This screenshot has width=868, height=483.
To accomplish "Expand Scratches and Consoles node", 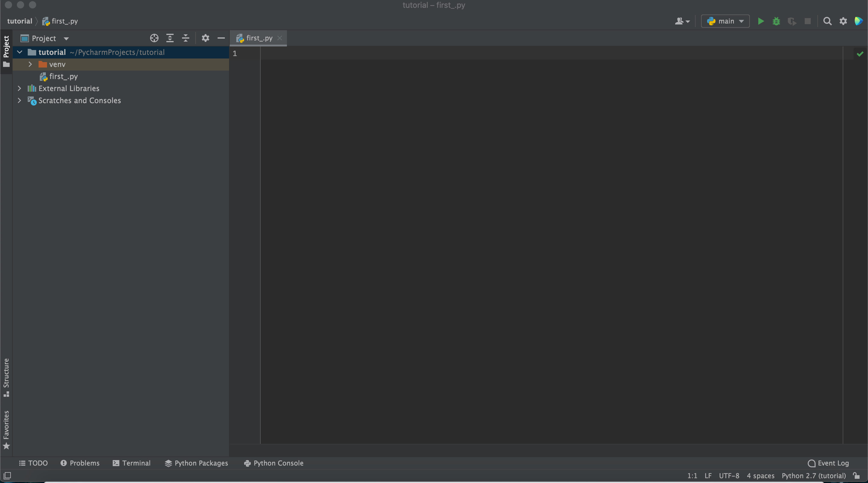I will [19, 100].
